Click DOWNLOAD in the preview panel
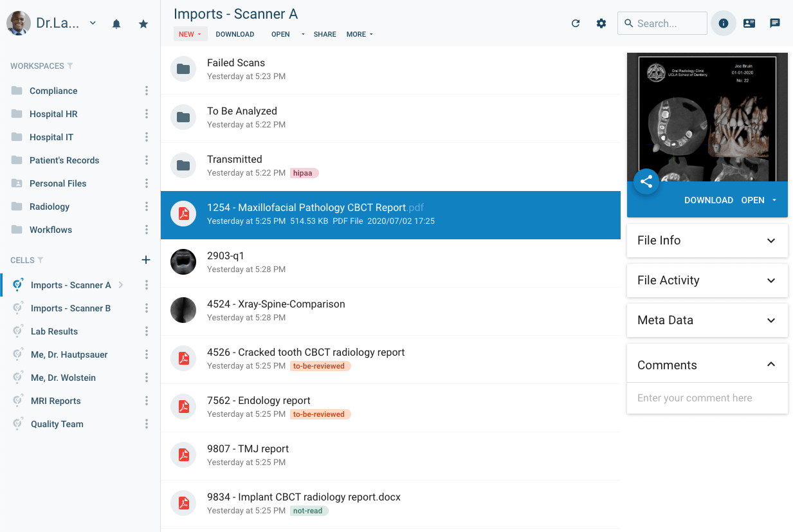Viewport: 793px width, 532px height. click(709, 200)
